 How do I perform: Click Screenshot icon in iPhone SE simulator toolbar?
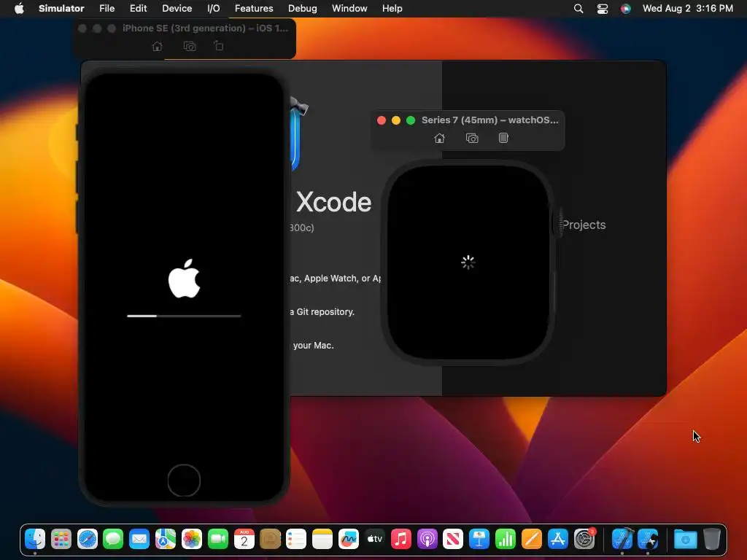tap(190, 46)
